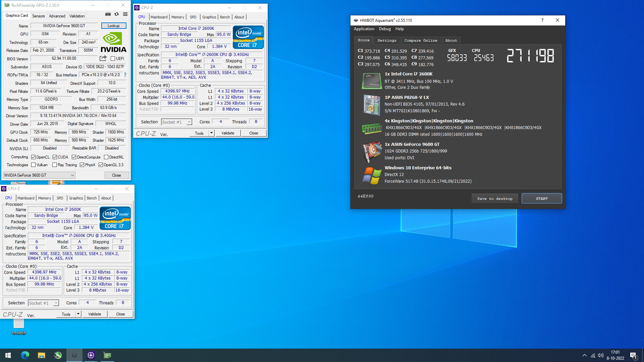The height and width of the screenshot is (362, 644).
Task: Click the BIOS version share/export icon
Action: click(103, 58)
